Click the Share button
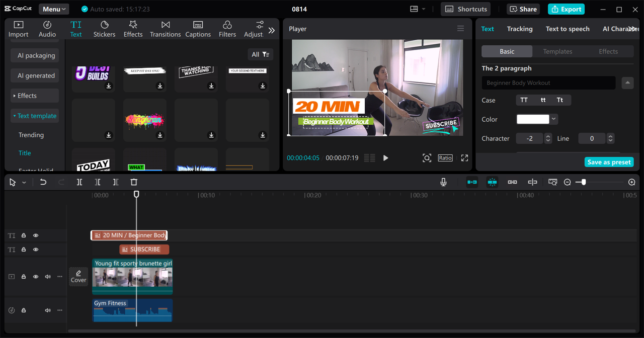This screenshot has width=644, height=338. click(x=523, y=9)
